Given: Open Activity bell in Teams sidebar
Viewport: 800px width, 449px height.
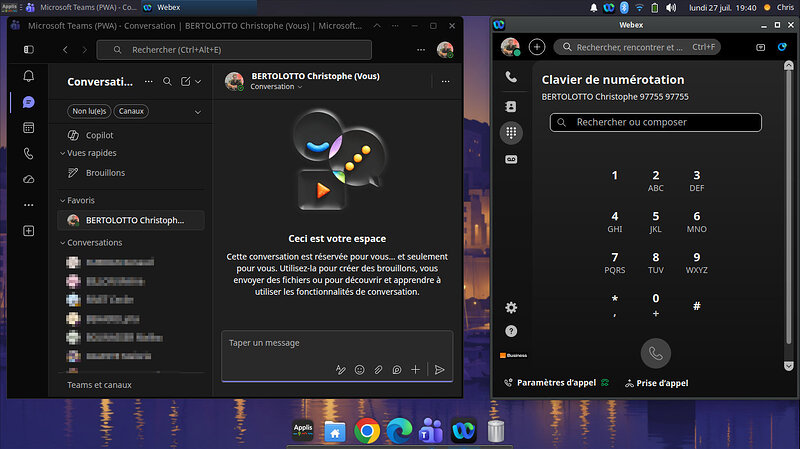Looking at the screenshot, I should (x=29, y=76).
